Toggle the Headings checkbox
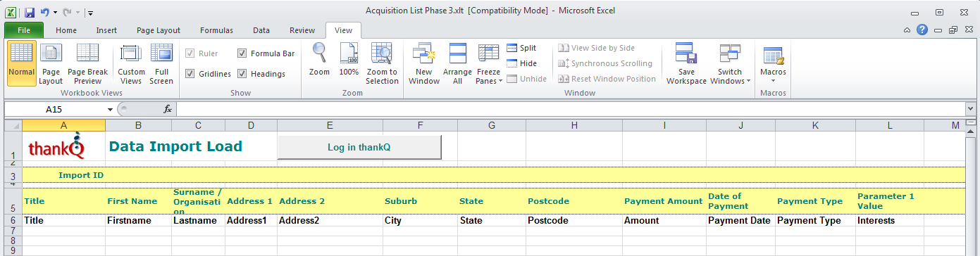Viewport: 980px width, 256px height. click(x=242, y=74)
